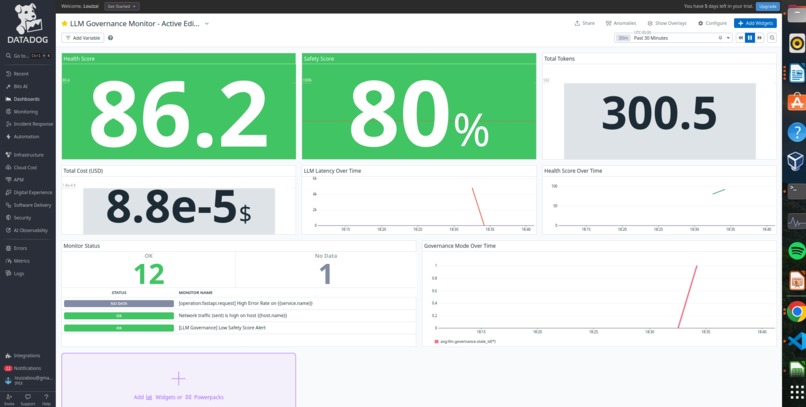Viewport: 806px width, 407px height.
Task: Open the High Error Rate monitor row
Action: point(239,303)
